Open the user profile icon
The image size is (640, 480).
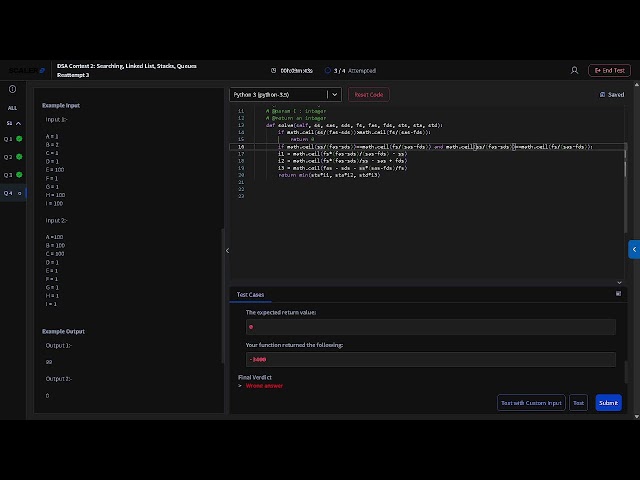coord(574,71)
